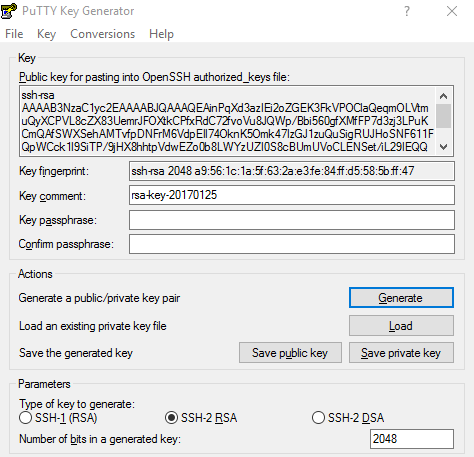Click the public key scroll down arrow
This screenshot has width=474, height=457.
[x=443, y=147]
